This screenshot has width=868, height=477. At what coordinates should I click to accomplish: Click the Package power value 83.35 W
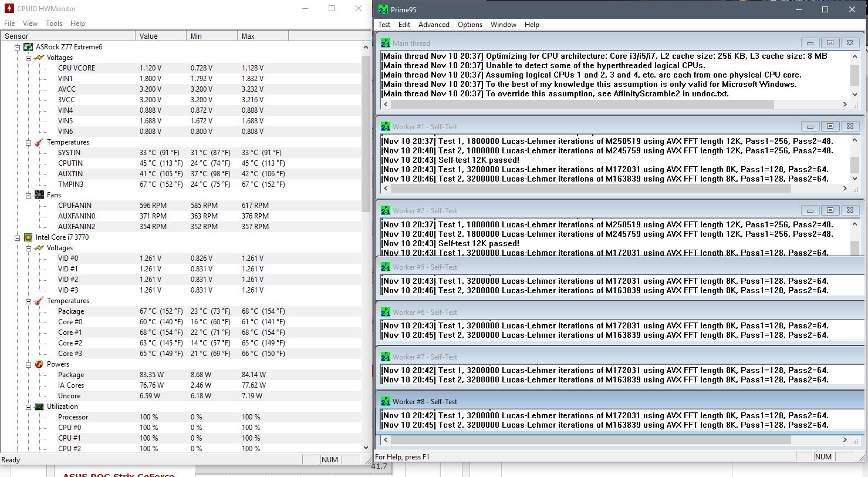[x=152, y=375]
